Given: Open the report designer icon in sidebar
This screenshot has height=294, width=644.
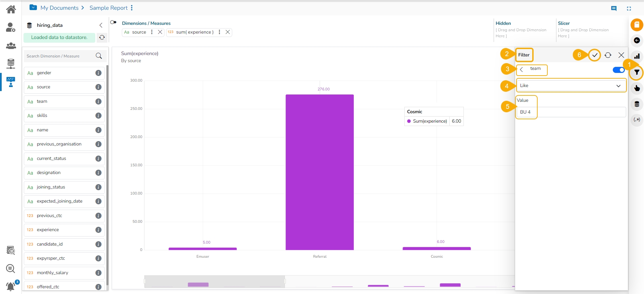Looking at the screenshot, I should pyautogui.click(x=11, y=82).
